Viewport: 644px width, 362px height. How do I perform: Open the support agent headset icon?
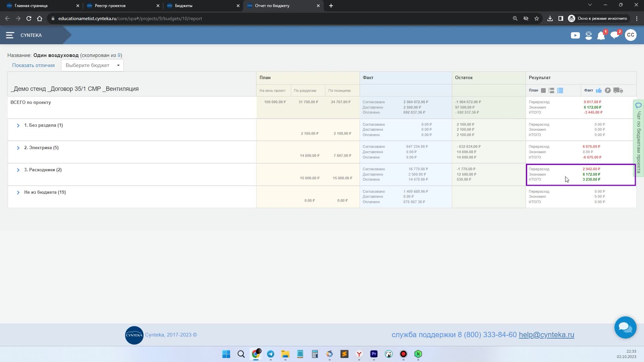588,36
